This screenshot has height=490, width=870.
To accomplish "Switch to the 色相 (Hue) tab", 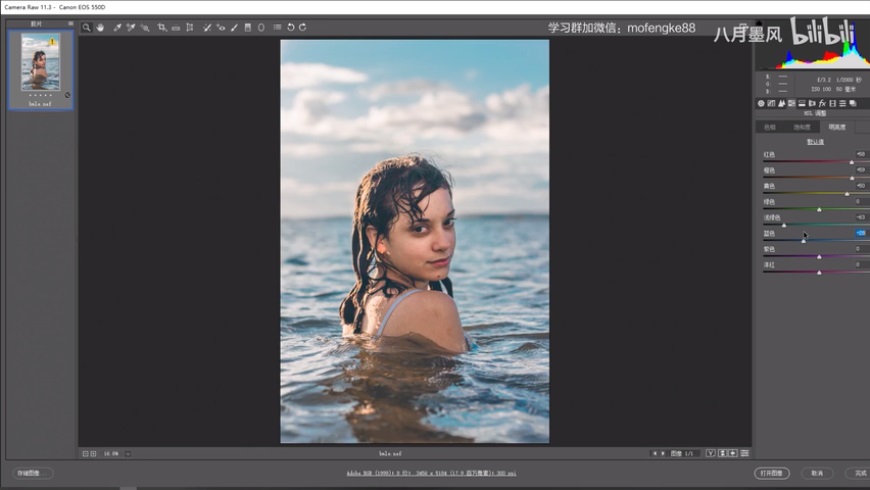I will [770, 127].
